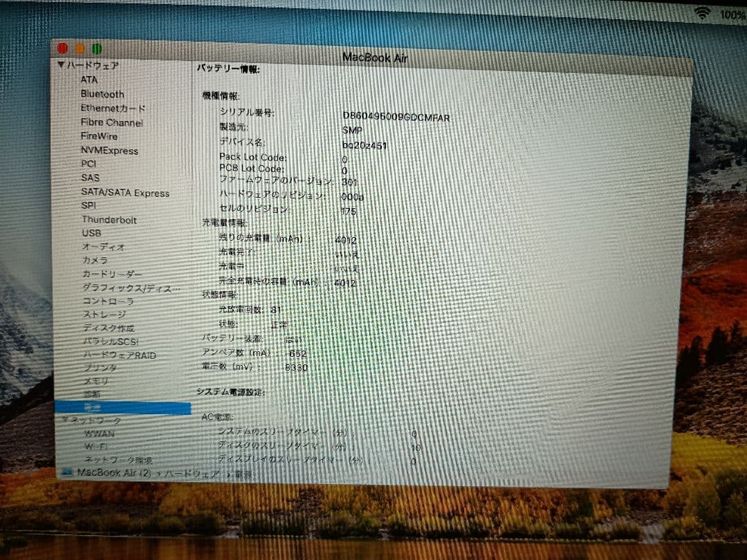747x560 pixels.
Task: Click the AC電源 section label
Action: (217, 417)
